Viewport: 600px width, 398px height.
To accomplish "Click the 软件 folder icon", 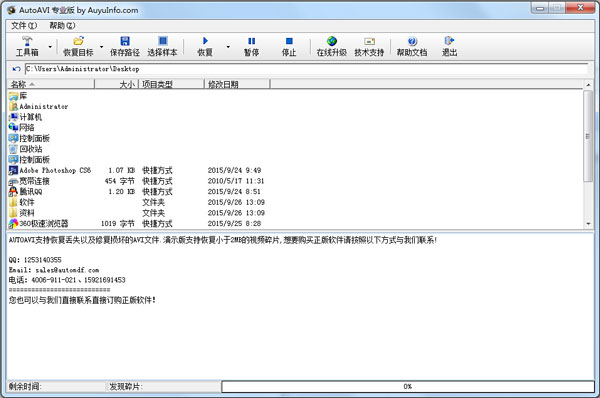I will (x=13, y=202).
